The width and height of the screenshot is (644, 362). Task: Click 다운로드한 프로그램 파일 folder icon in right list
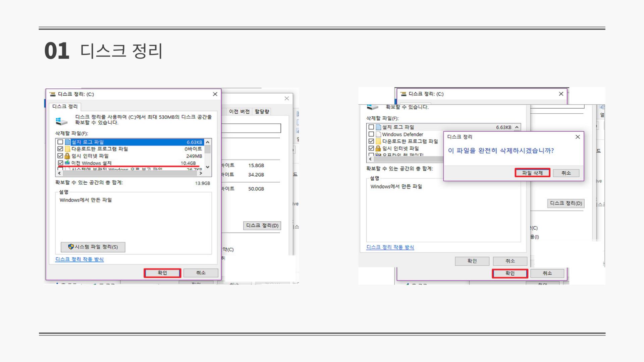point(378,141)
